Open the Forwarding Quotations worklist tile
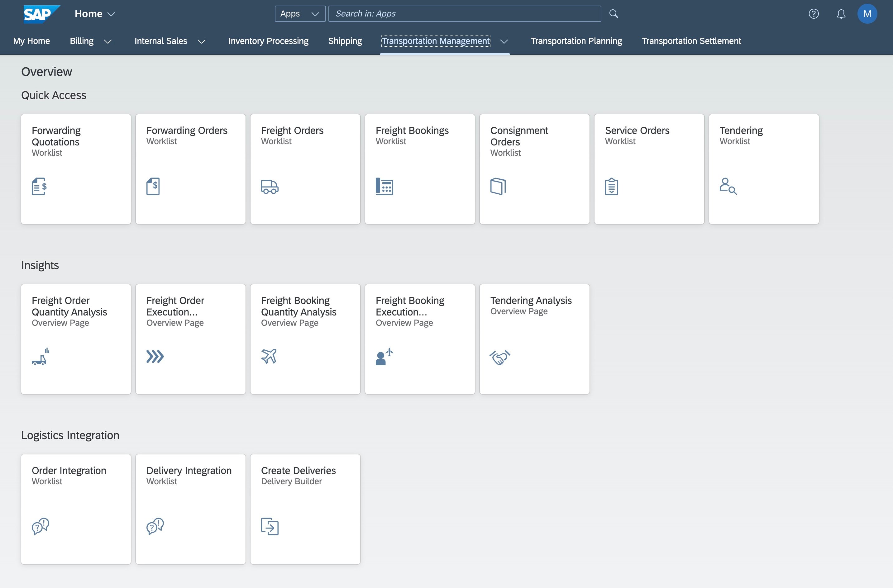 (76, 169)
